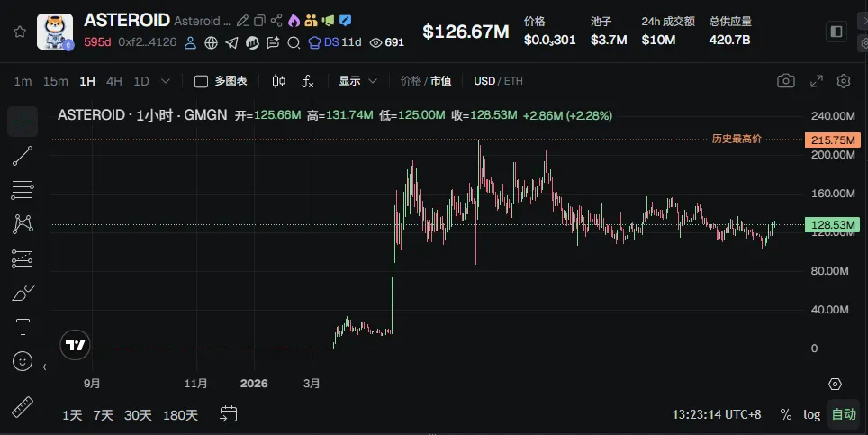Image resolution: width=868 pixels, height=435 pixels.
Task: Open the emoji icons tool
Action: 23,361
